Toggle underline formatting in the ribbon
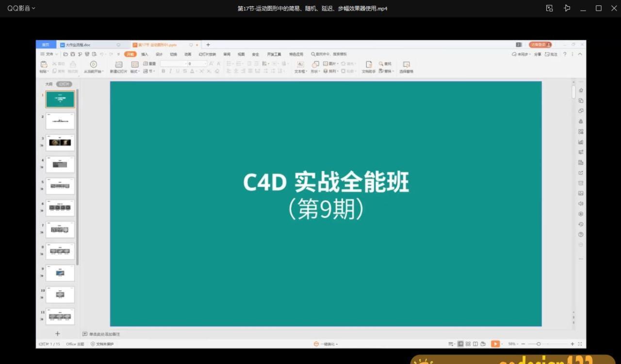Screen dimensions: 621x364 coord(178,71)
